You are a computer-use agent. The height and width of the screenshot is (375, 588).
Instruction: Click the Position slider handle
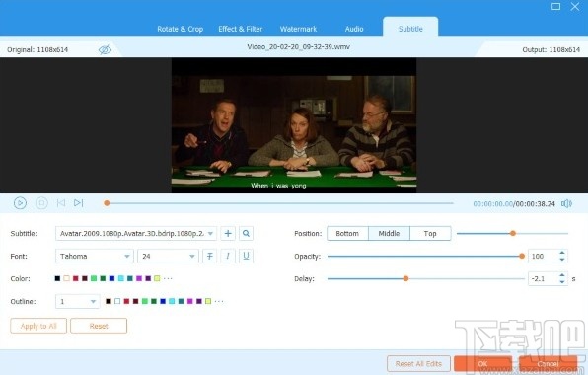513,233
